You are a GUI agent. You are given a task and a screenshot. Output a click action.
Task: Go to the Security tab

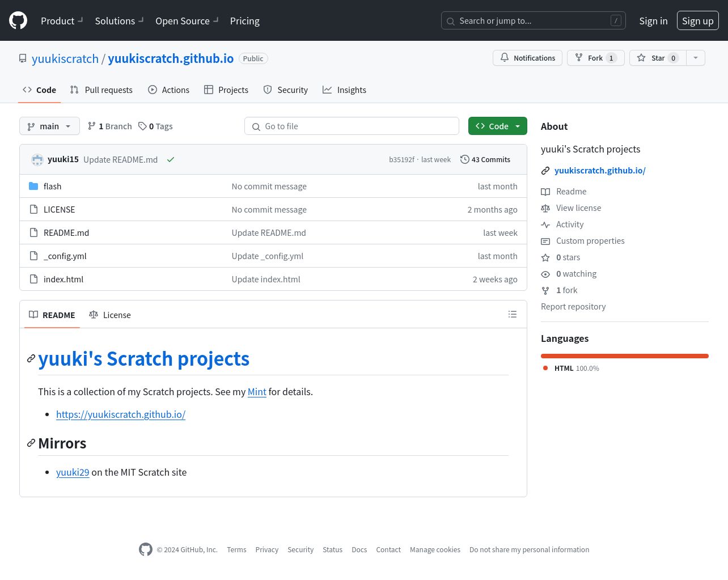coord(286,90)
